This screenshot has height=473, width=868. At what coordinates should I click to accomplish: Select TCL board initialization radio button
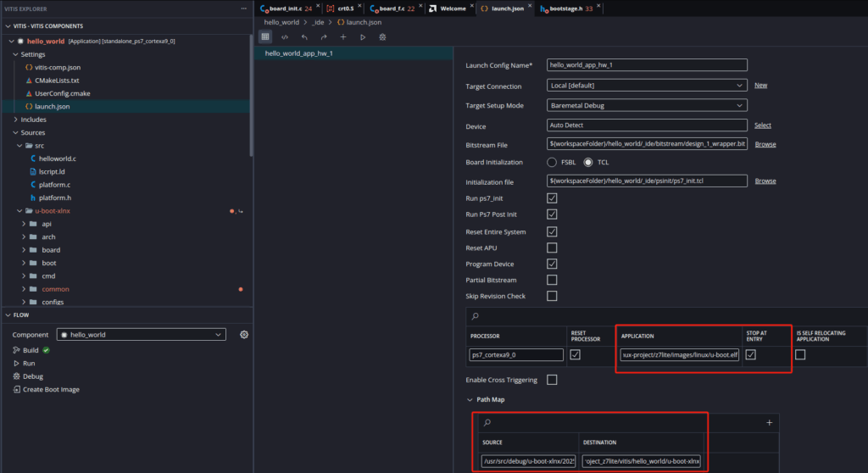tap(588, 162)
